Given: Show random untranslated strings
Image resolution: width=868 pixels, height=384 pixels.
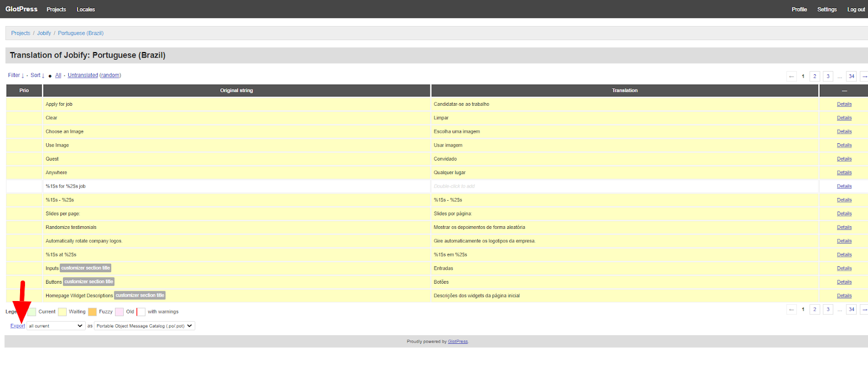Looking at the screenshot, I should pyautogui.click(x=110, y=75).
